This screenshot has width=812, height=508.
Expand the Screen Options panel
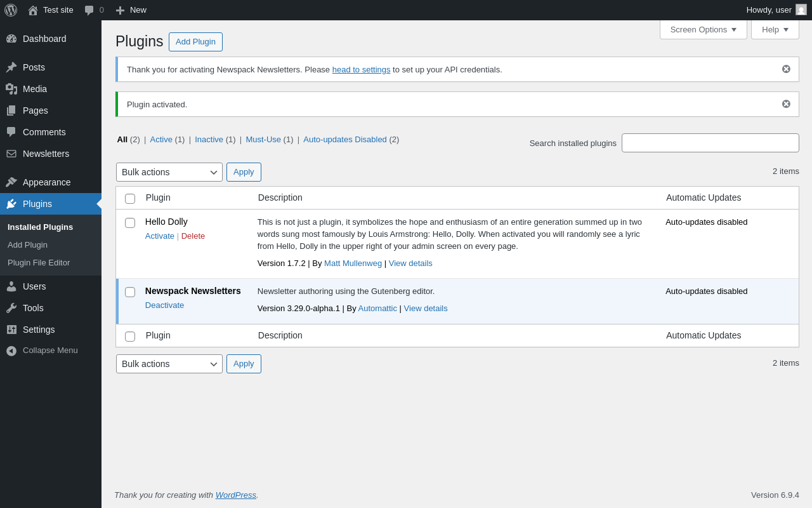(x=704, y=29)
